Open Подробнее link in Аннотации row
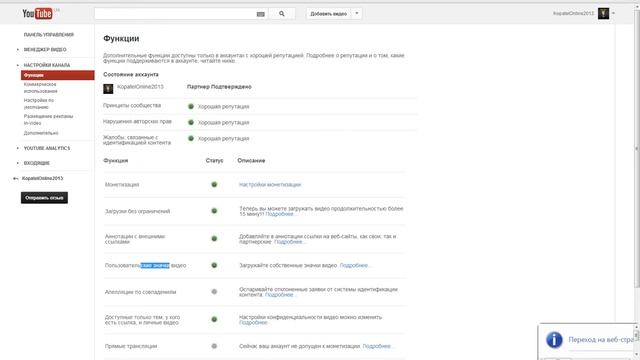 coord(289,242)
